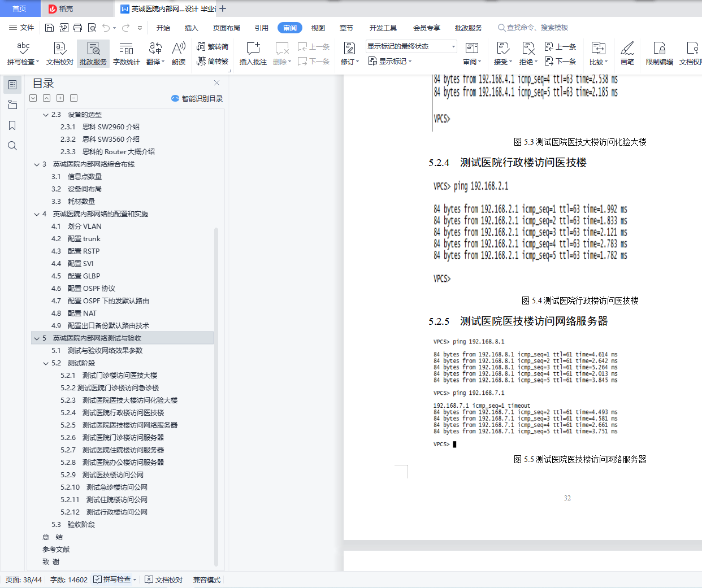This screenshot has height=588, width=702.
Task: Switch to the 视图 ribbon tab
Action: [318, 28]
